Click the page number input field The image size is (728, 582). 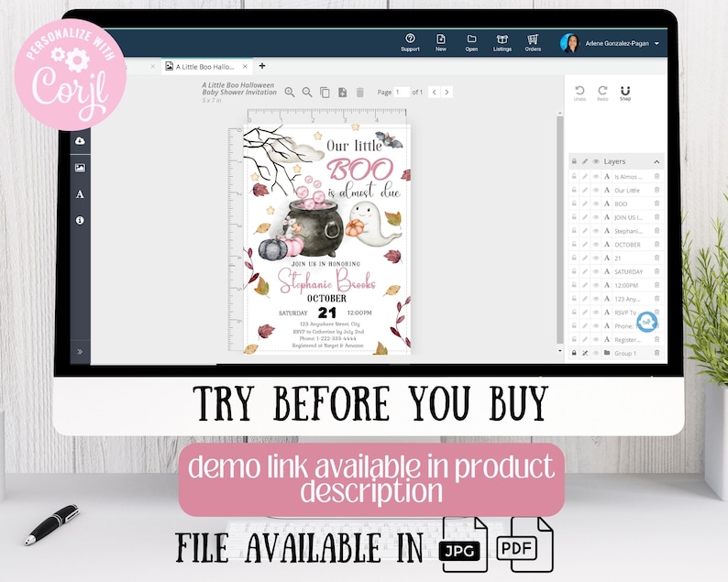click(x=402, y=92)
